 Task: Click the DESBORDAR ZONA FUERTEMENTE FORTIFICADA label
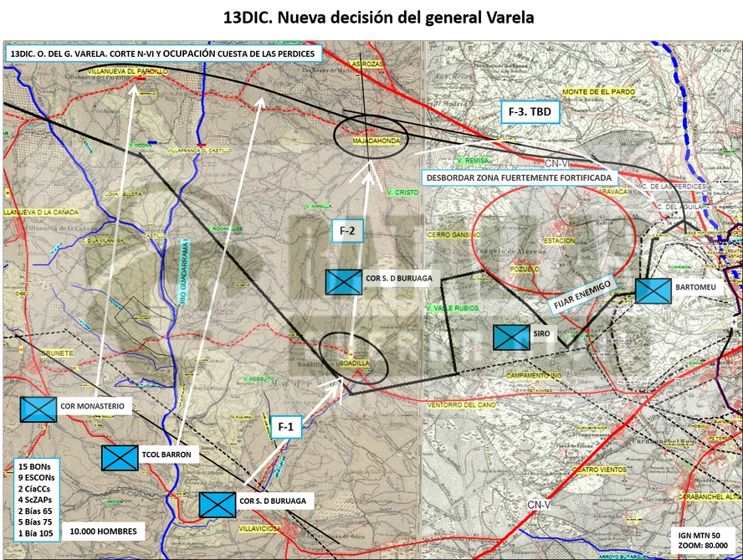coord(520,177)
